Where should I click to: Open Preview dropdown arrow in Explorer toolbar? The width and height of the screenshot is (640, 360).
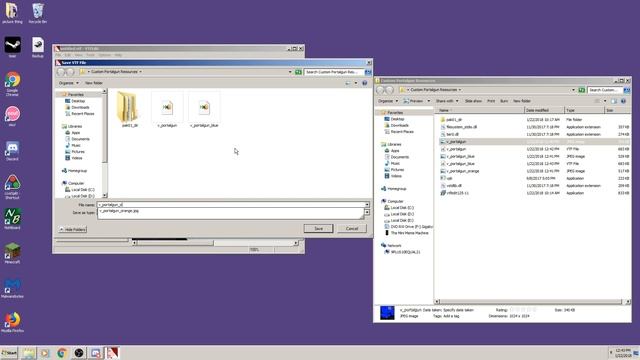tap(429, 101)
